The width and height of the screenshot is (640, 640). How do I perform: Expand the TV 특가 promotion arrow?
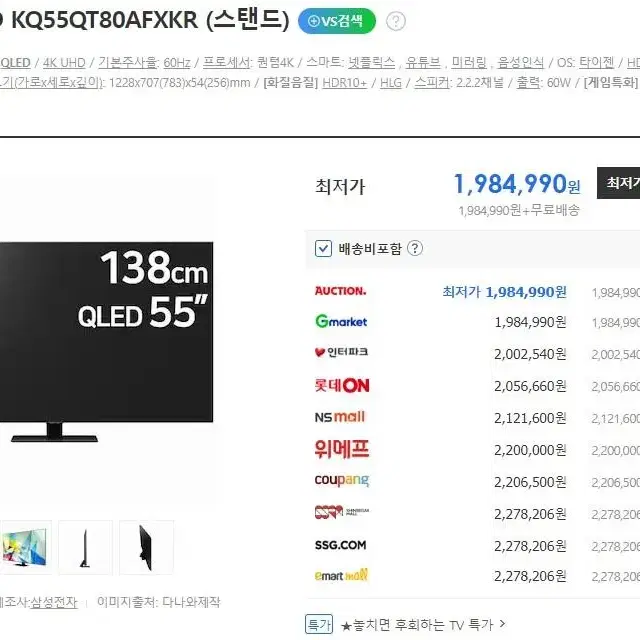point(502,624)
